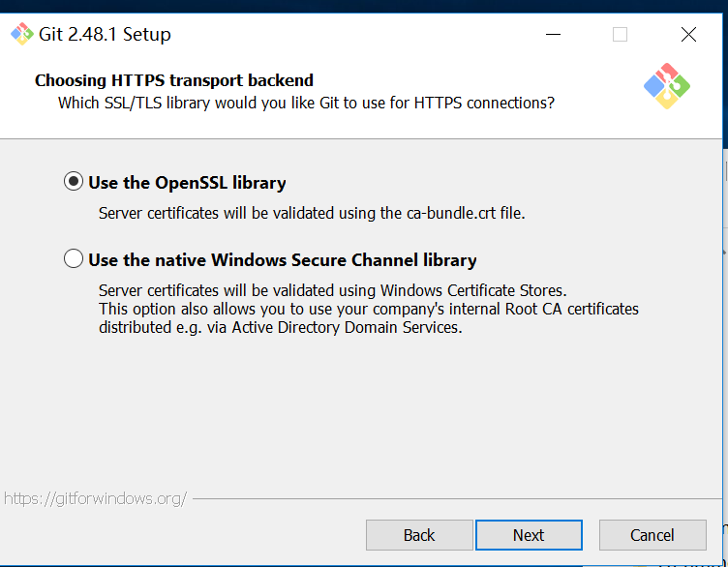Screen dimensions: 728x567
Task: Click the 'Git 2.48.1 Setup' title
Action: [x=105, y=34]
